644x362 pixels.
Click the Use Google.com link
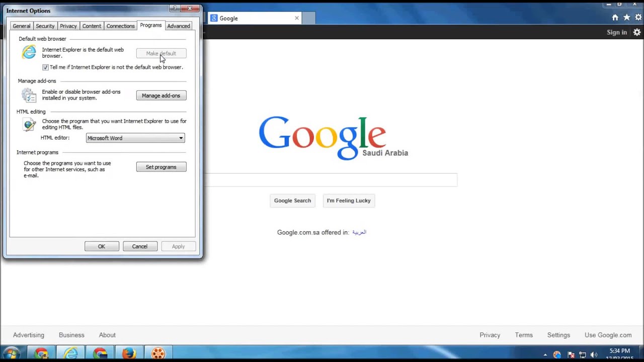(608, 335)
